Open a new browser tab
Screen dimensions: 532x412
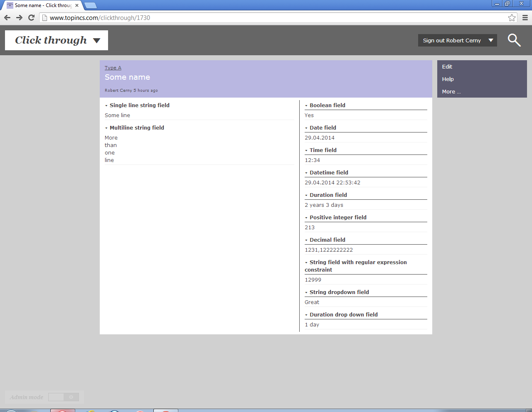tap(90, 5)
